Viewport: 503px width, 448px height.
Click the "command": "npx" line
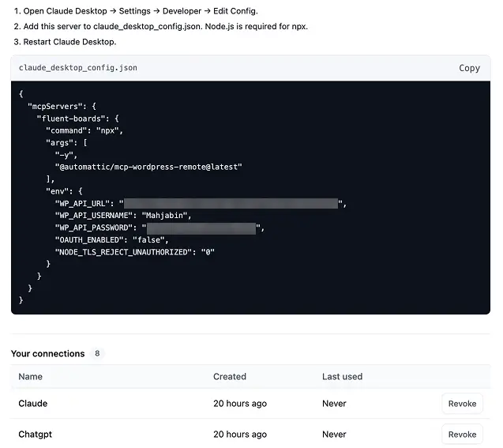coord(84,130)
